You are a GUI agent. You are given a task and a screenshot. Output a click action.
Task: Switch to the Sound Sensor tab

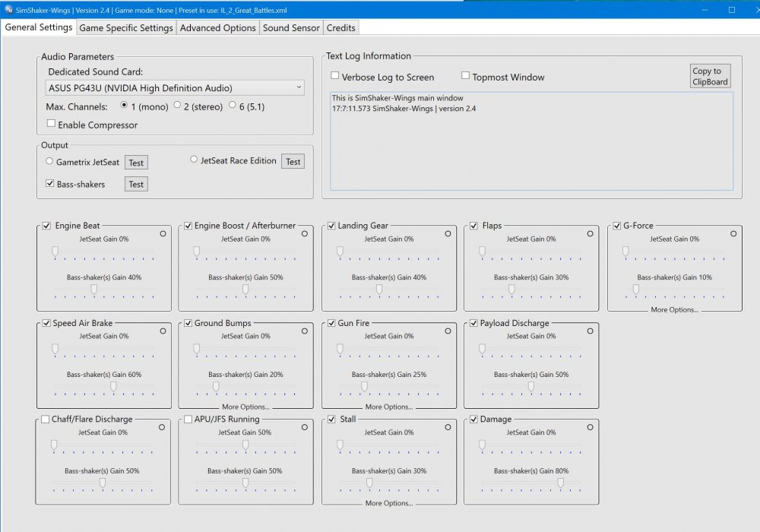coord(291,27)
